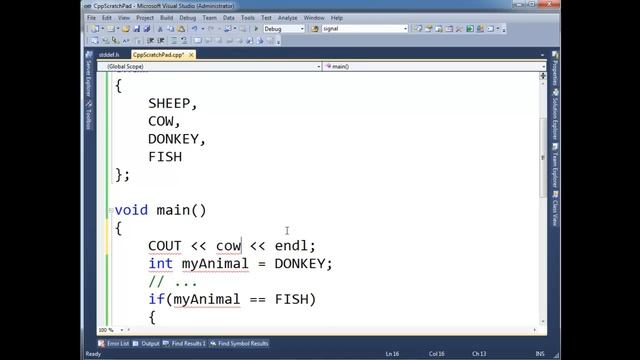This screenshot has width=640, height=360.
Task: Click the Increase Indent icon
Action: click(161, 40)
